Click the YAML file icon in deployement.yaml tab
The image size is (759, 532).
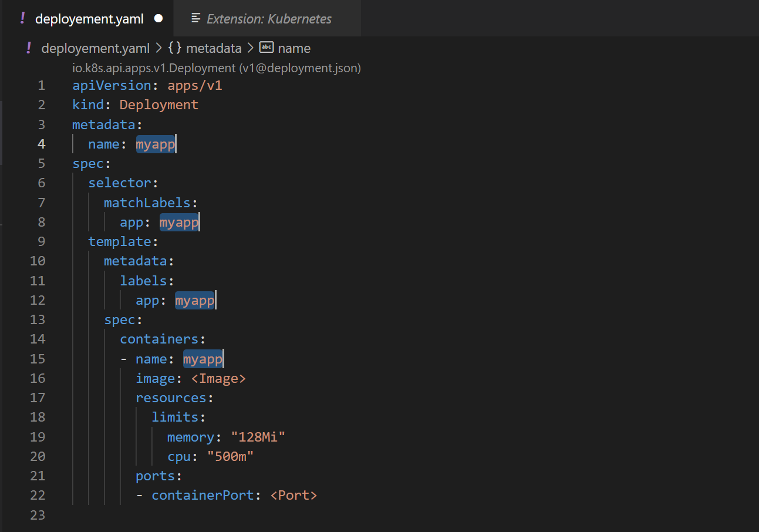[x=22, y=18]
